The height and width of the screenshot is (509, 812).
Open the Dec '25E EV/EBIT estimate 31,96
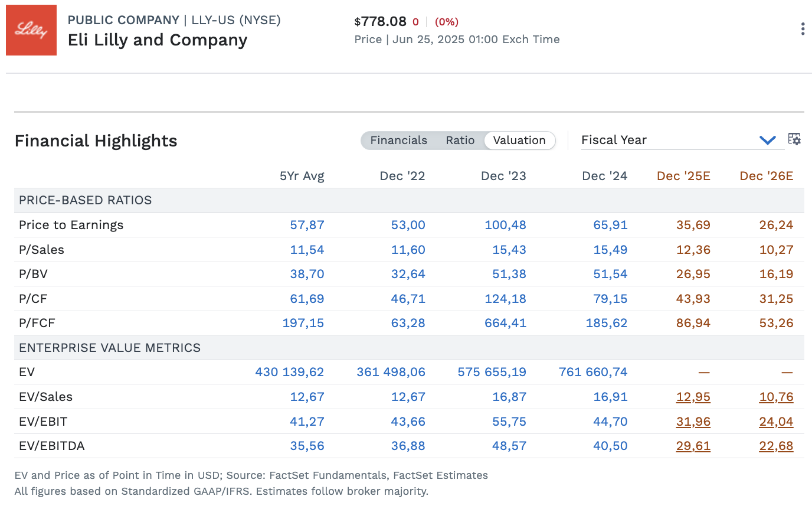tap(693, 422)
